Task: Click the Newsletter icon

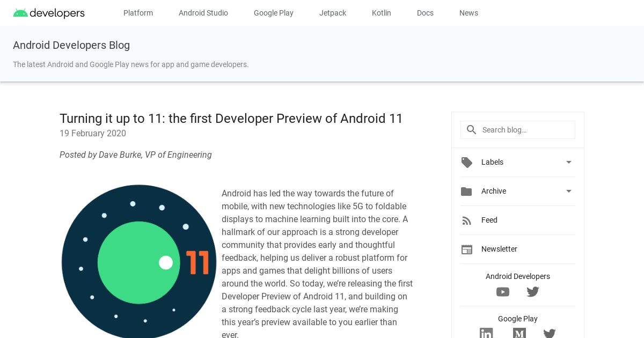Action: (467, 249)
